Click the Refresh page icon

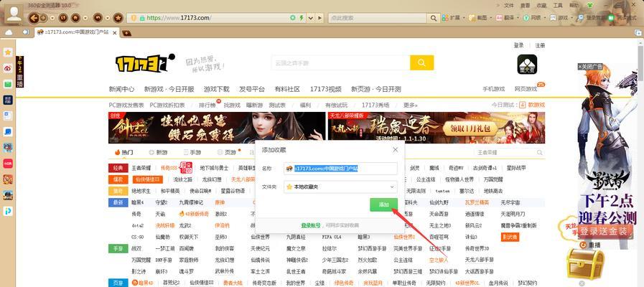pos(63,18)
